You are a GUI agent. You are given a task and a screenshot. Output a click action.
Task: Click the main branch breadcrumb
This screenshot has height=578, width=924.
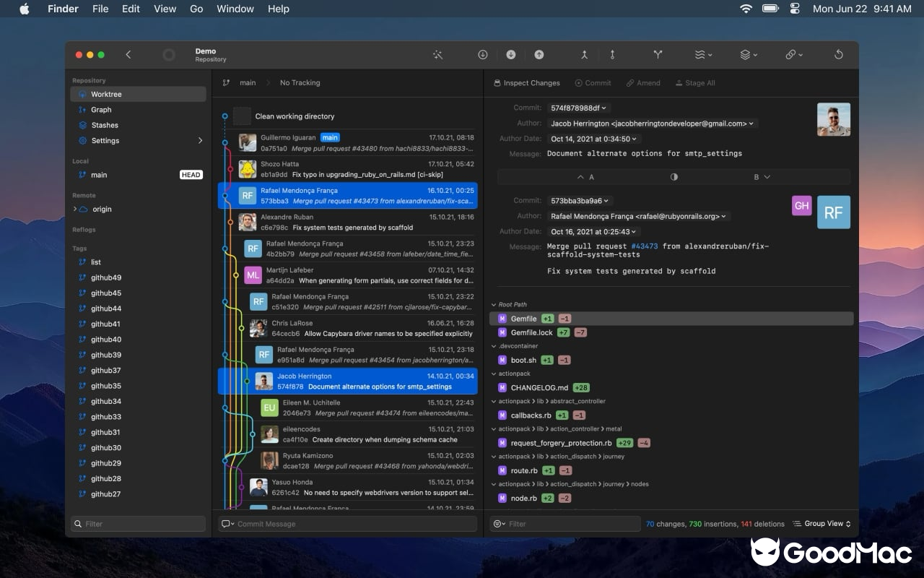248,83
